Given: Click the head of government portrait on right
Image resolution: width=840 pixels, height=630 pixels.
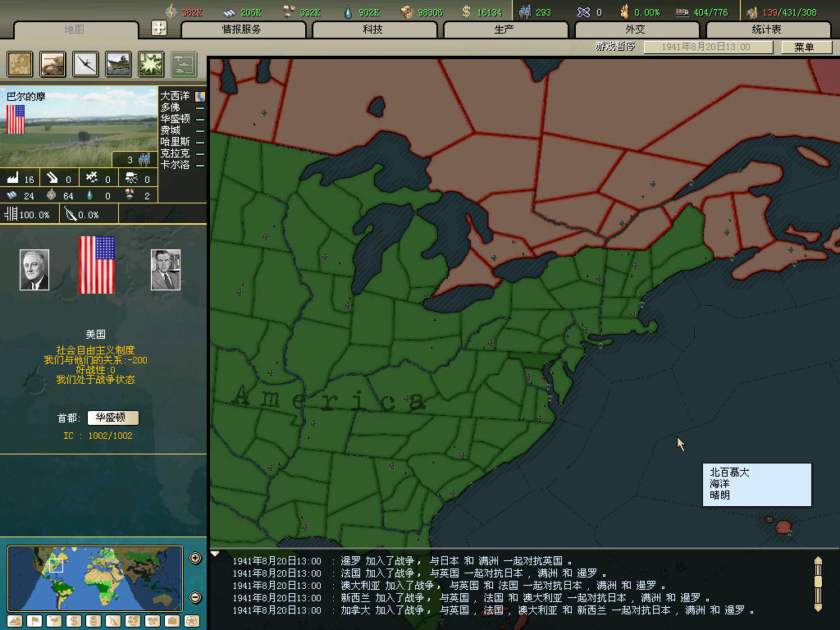Looking at the screenshot, I should pyautogui.click(x=166, y=269).
